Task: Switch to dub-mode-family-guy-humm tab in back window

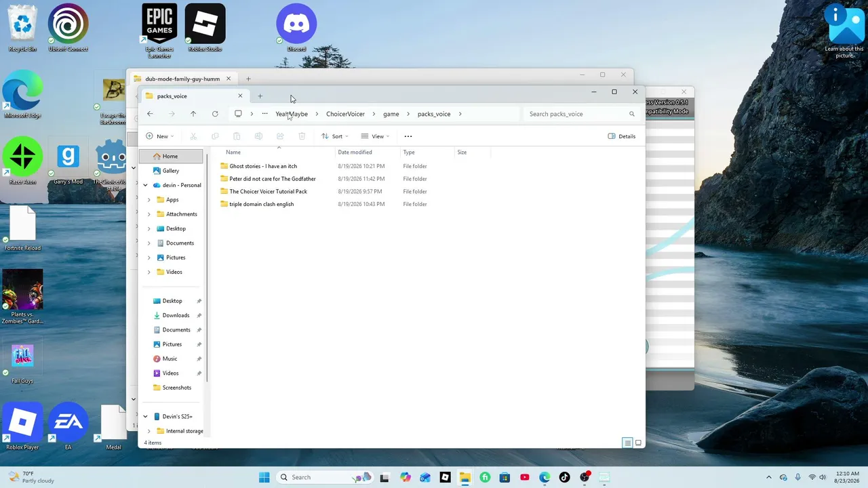Action: tap(182, 79)
